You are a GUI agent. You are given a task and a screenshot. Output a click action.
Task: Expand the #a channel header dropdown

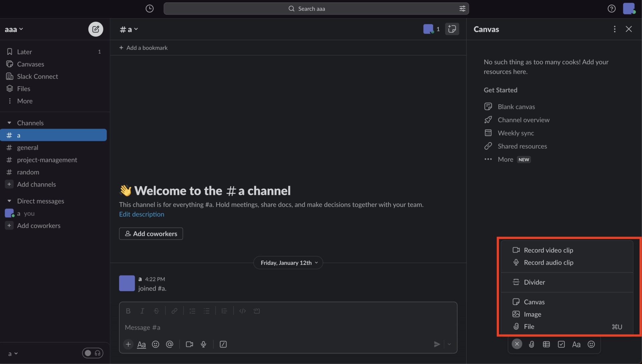(x=128, y=29)
